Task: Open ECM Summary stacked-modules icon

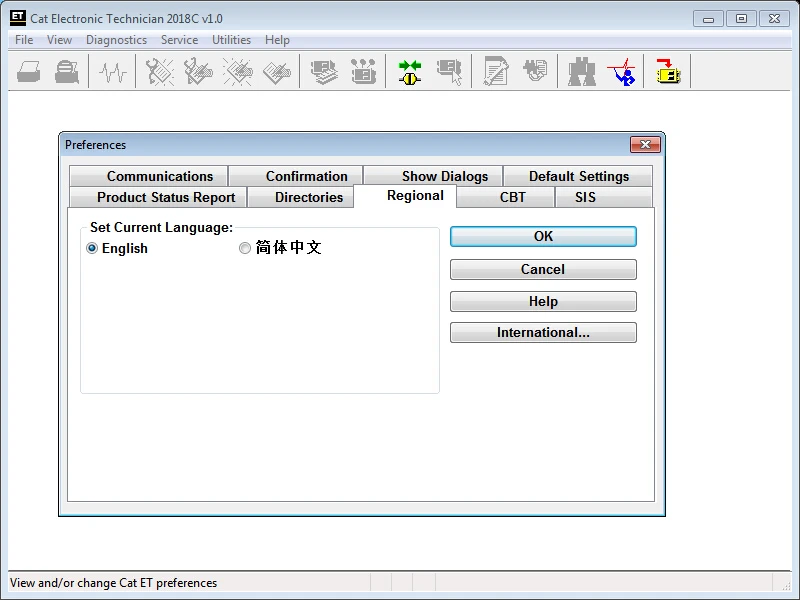Action: 324,71
